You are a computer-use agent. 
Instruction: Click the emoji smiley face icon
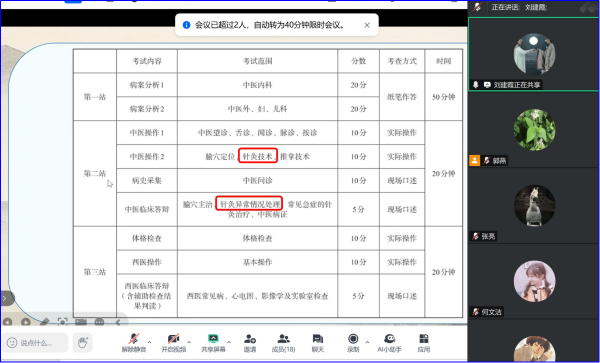point(12,342)
